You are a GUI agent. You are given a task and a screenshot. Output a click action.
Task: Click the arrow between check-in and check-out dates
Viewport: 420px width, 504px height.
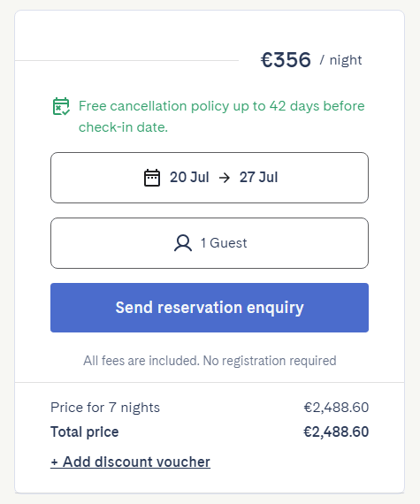224,178
